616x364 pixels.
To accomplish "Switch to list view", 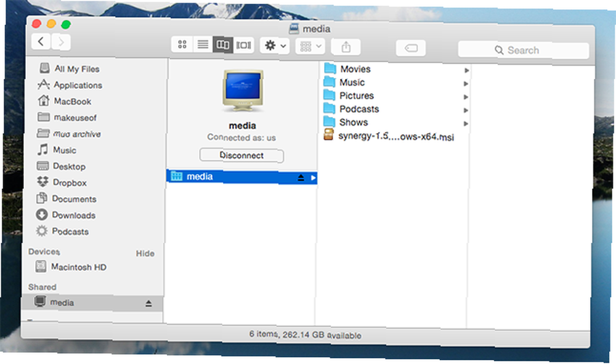I will (203, 44).
